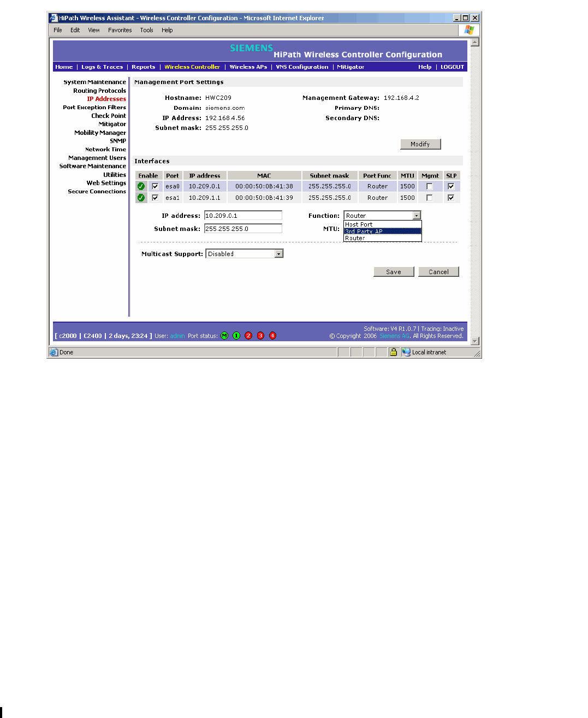The width and height of the screenshot is (588, 718).
Task: Click the Internet Explorer title bar icon
Action: click(x=54, y=18)
